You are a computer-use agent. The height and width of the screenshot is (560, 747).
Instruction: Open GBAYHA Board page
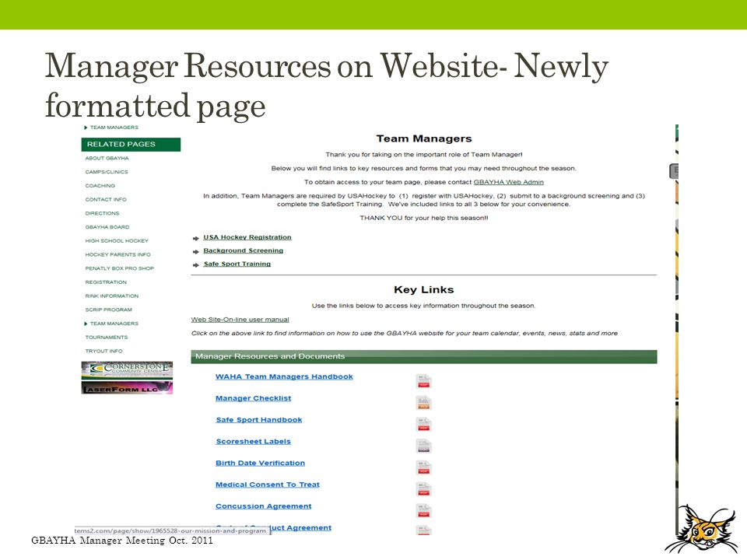107,227
